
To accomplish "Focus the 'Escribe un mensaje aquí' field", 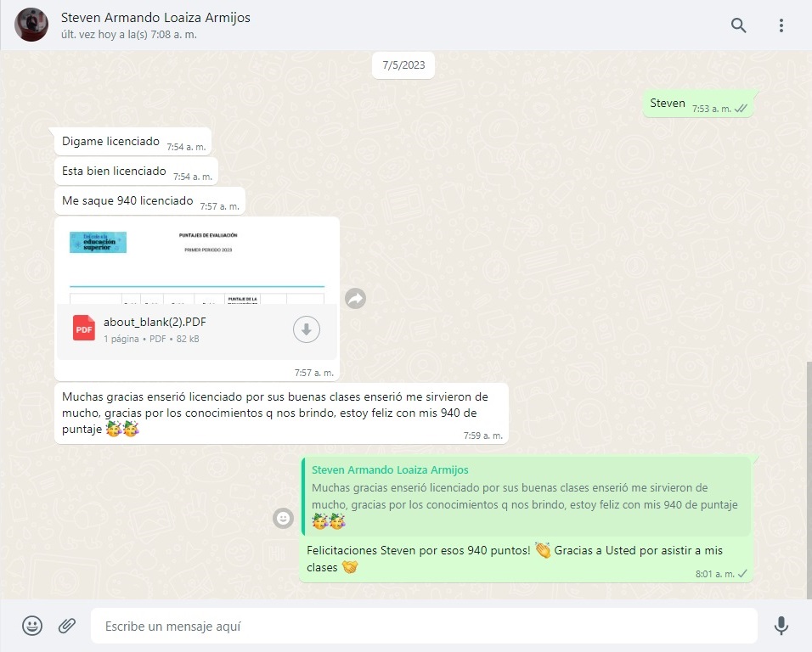I will click(423, 626).
